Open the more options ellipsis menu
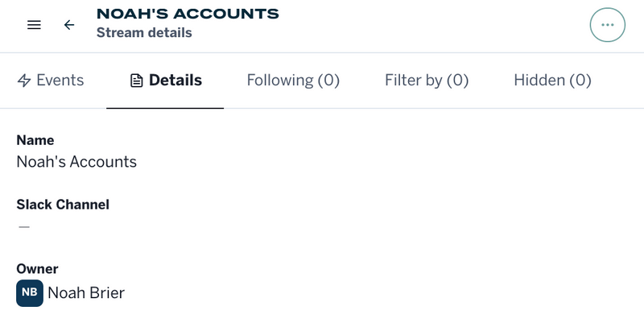This screenshot has height=323, width=644. pos(607,25)
